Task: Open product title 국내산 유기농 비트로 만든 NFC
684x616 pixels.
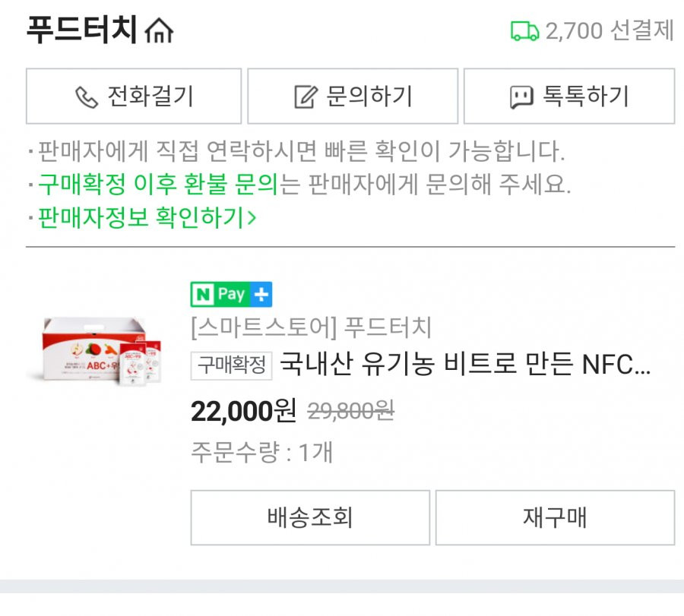Action: pyautogui.click(x=465, y=365)
